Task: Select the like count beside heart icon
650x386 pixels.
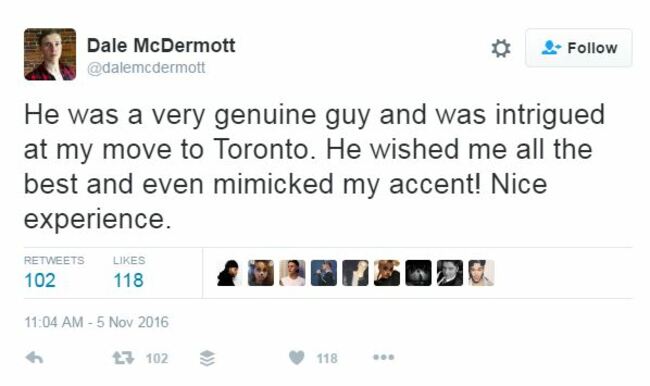Action: [x=327, y=358]
